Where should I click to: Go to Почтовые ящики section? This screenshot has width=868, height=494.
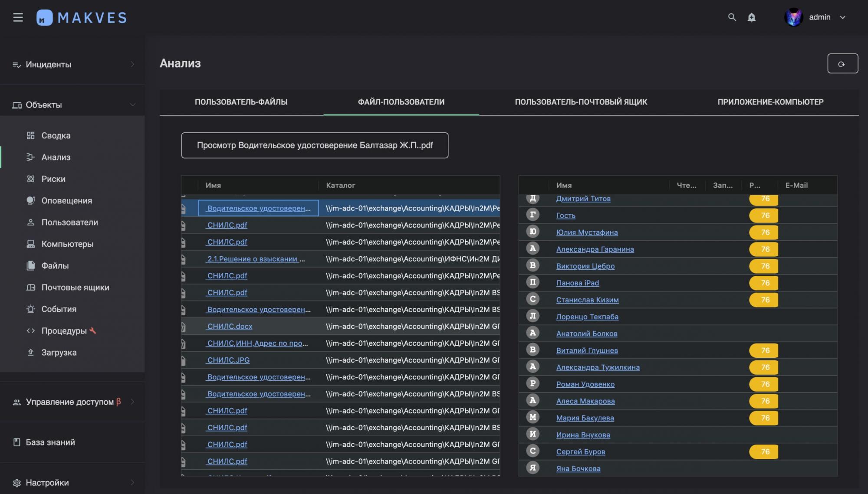(75, 287)
